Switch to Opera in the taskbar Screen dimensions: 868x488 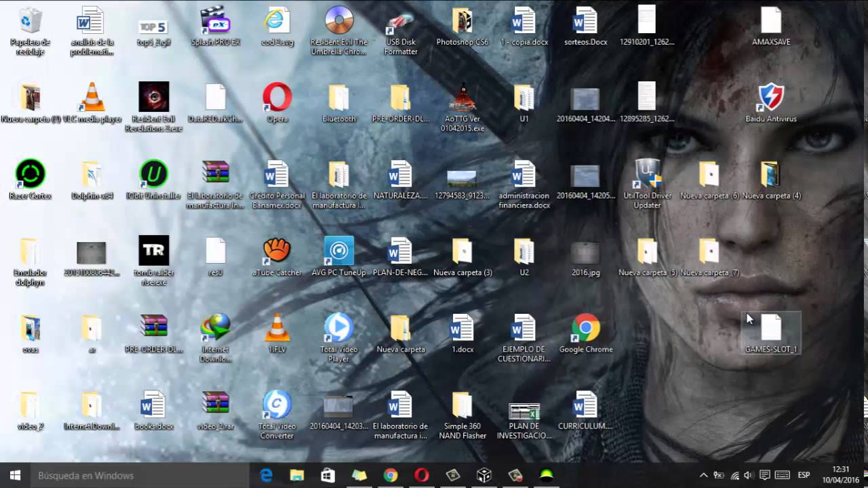click(422, 475)
